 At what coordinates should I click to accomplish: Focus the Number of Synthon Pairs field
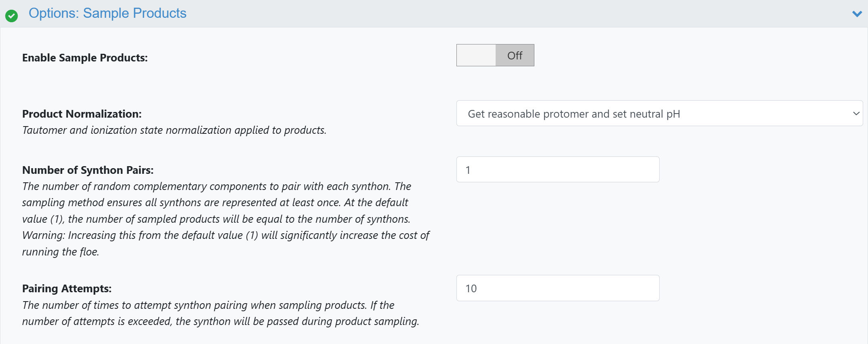[557, 170]
